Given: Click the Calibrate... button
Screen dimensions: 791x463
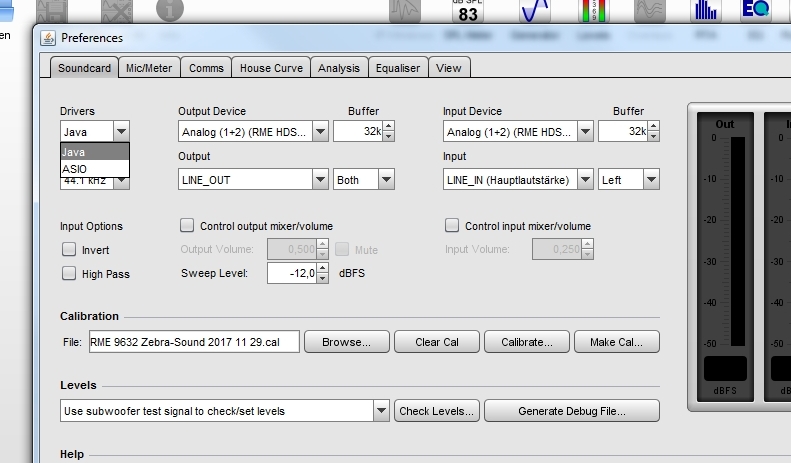Looking at the screenshot, I should 526,342.
